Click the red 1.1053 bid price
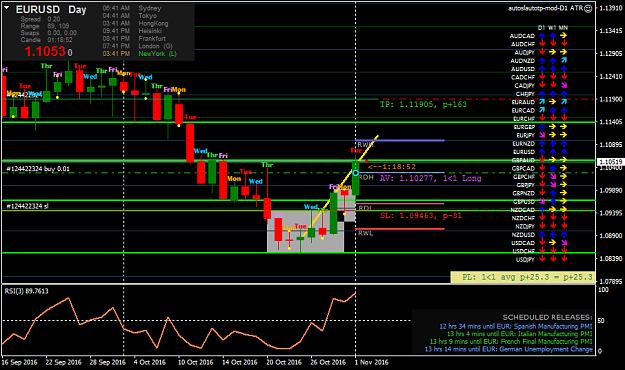The image size is (625, 370). tap(45, 51)
